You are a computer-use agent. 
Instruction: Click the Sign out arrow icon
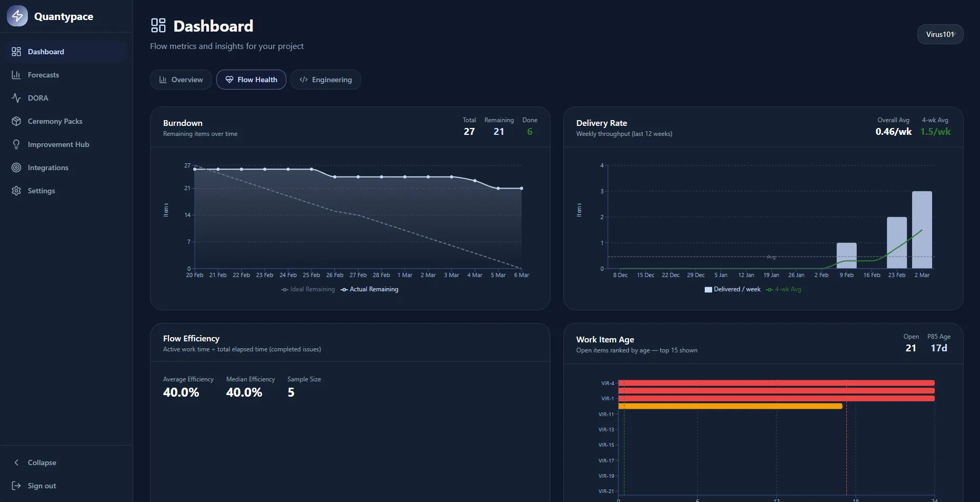16,486
